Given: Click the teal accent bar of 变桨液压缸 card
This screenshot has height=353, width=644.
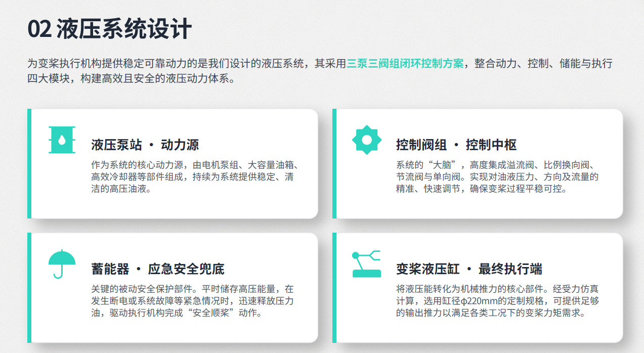Looking at the screenshot, I should pyautogui.click(x=334, y=287).
